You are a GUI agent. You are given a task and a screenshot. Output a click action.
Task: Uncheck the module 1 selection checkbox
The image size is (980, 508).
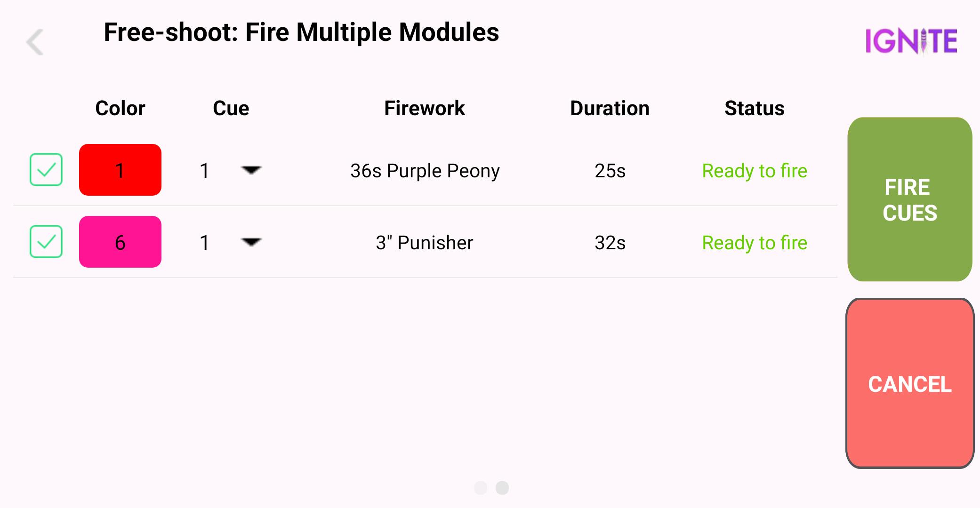pyautogui.click(x=45, y=170)
